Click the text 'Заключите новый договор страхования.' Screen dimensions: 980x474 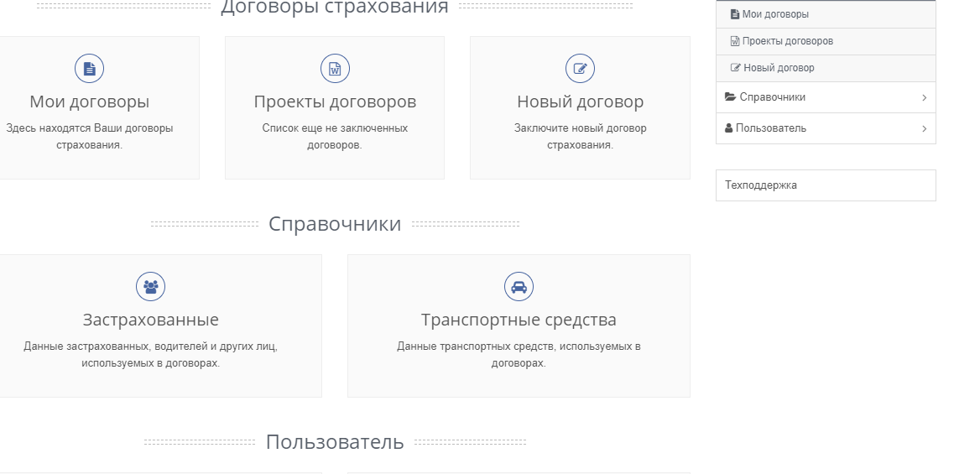(580, 136)
